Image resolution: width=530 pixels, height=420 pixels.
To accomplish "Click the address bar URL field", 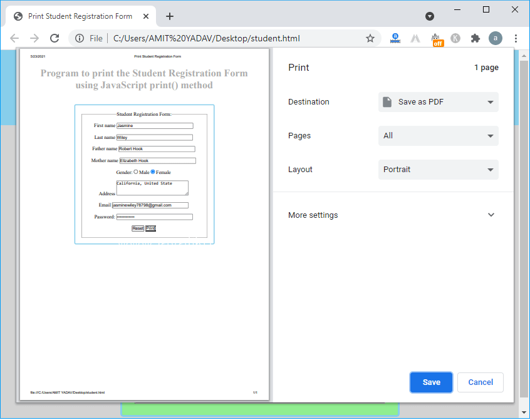I will click(x=225, y=38).
